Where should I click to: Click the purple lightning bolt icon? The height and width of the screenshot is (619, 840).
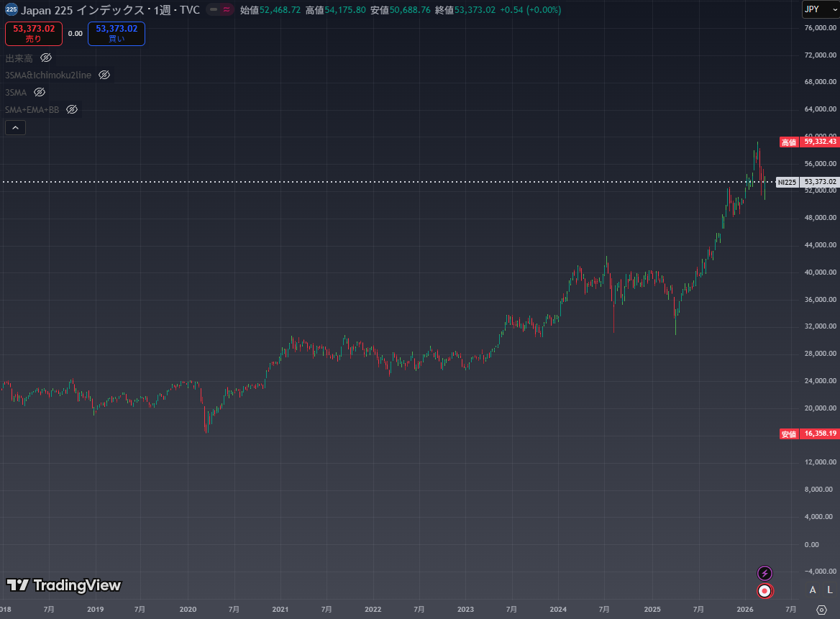click(765, 573)
